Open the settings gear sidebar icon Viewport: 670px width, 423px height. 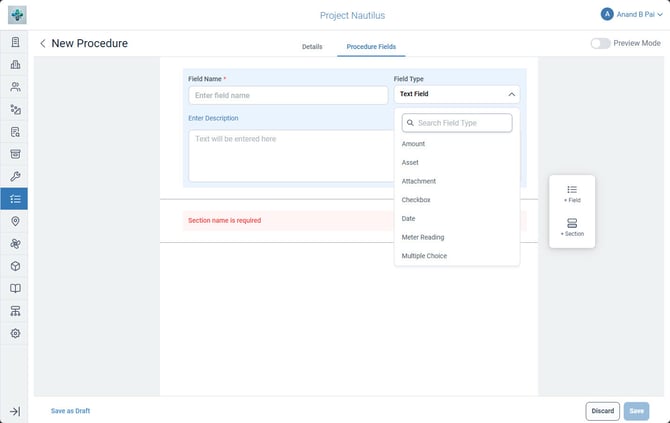15,333
